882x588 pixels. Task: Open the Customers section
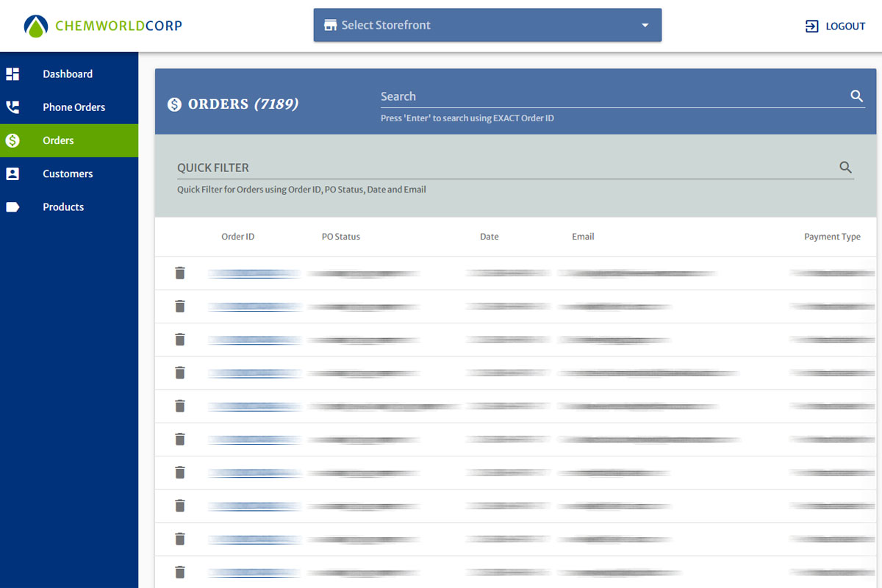click(69, 173)
